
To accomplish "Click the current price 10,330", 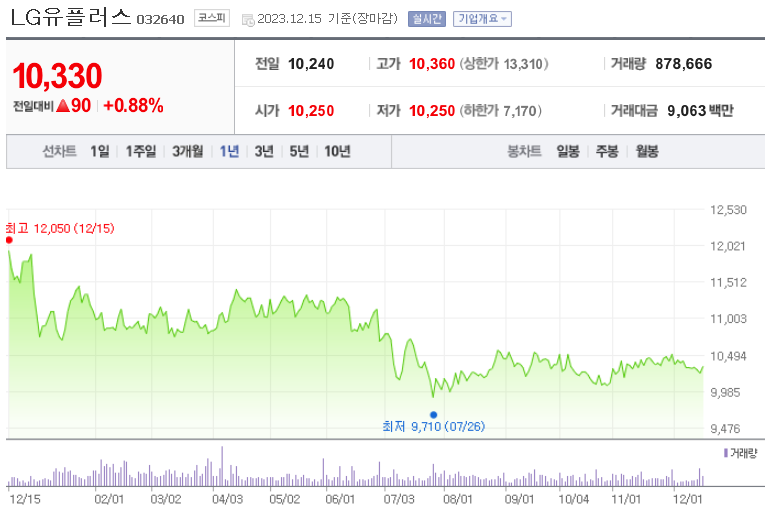I will click(x=57, y=76).
